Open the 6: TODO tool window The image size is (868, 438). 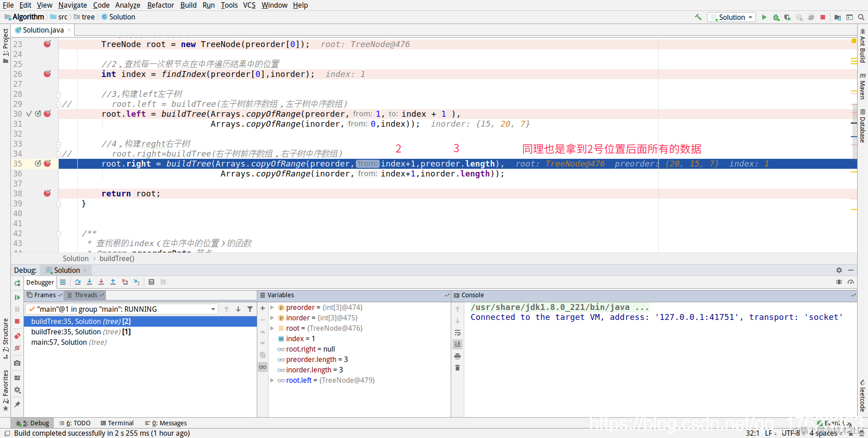pyautogui.click(x=75, y=423)
